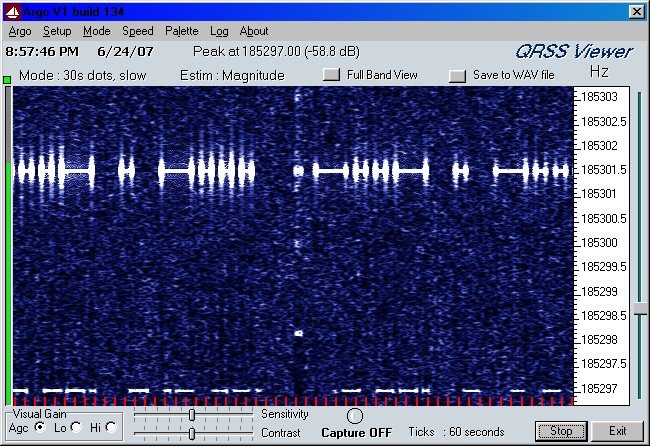Screen dimensions: 650x446
Task: Click the 185303 frequency label
Action: tap(599, 97)
